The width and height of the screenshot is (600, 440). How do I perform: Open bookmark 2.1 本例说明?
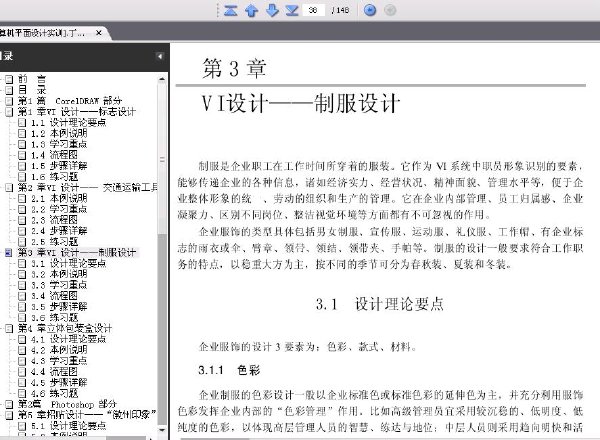click(59, 198)
